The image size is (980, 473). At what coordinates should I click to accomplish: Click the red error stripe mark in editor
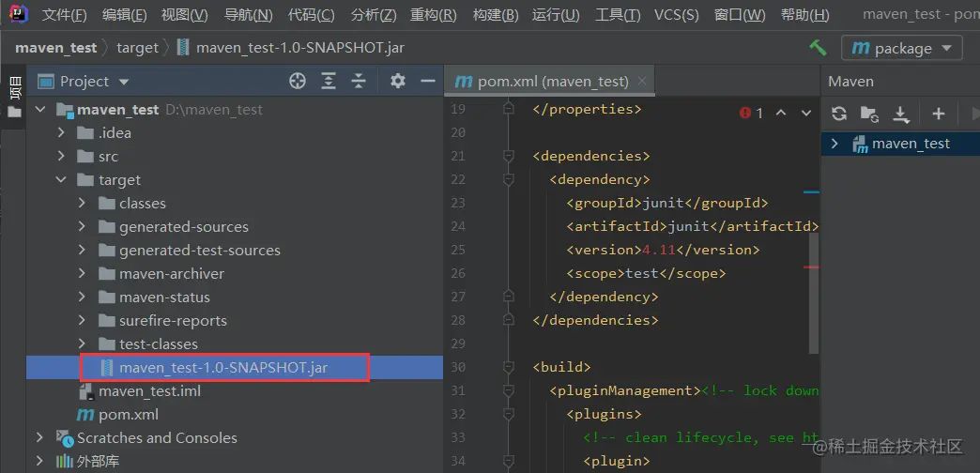point(811,267)
